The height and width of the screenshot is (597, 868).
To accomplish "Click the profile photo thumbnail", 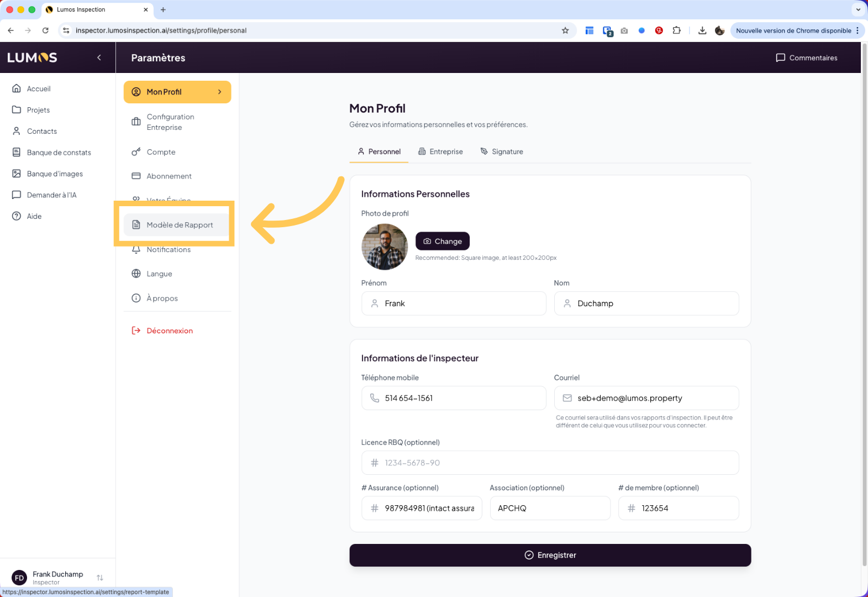I will tap(385, 247).
